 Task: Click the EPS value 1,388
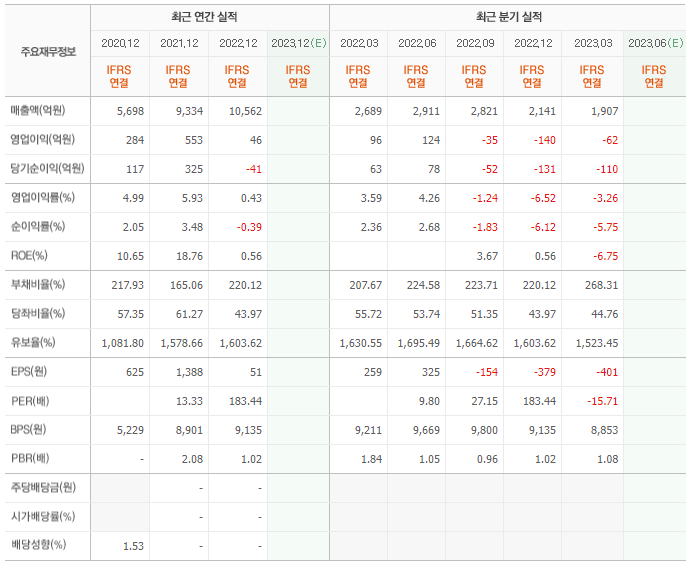click(x=189, y=372)
